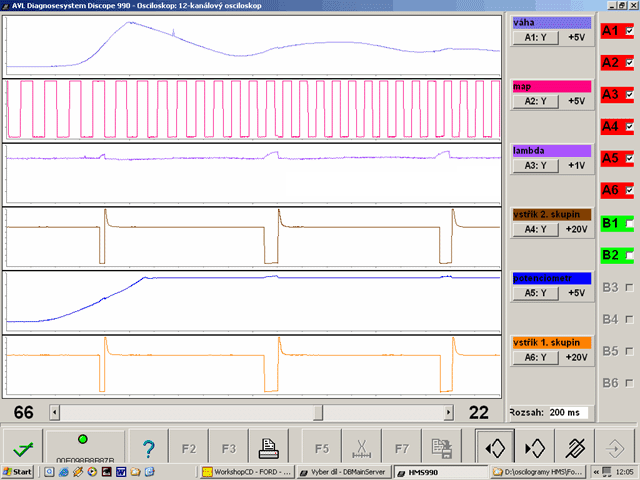Image resolution: width=640 pixels, height=480 pixels.
Task: Click the left arrow of the horizontal scrollbar
Action: [54, 412]
